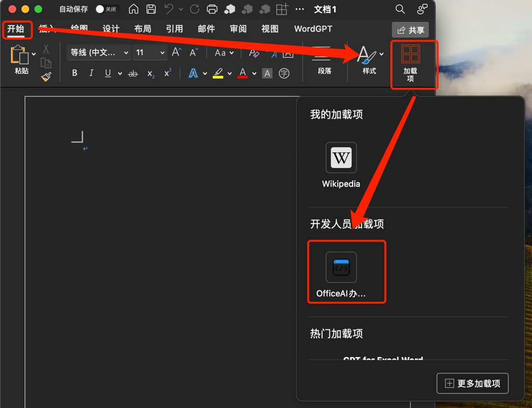The height and width of the screenshot is (408, 532).
Task: Apply strikethrough formatting
Action: tap(133, 73)
